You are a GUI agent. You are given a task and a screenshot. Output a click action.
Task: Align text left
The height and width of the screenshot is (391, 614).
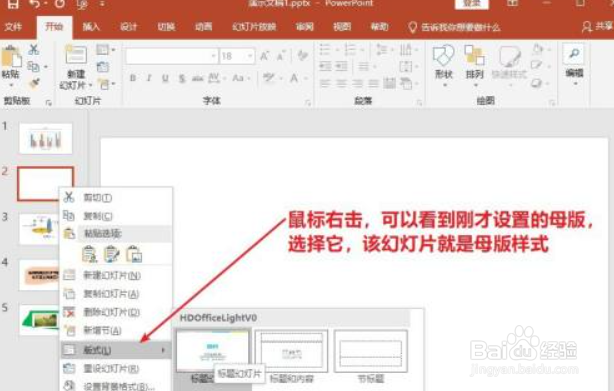325,83
